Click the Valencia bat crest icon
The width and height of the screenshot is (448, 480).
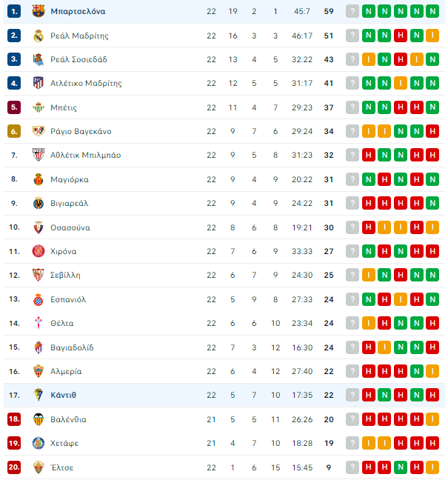[39, 419]
